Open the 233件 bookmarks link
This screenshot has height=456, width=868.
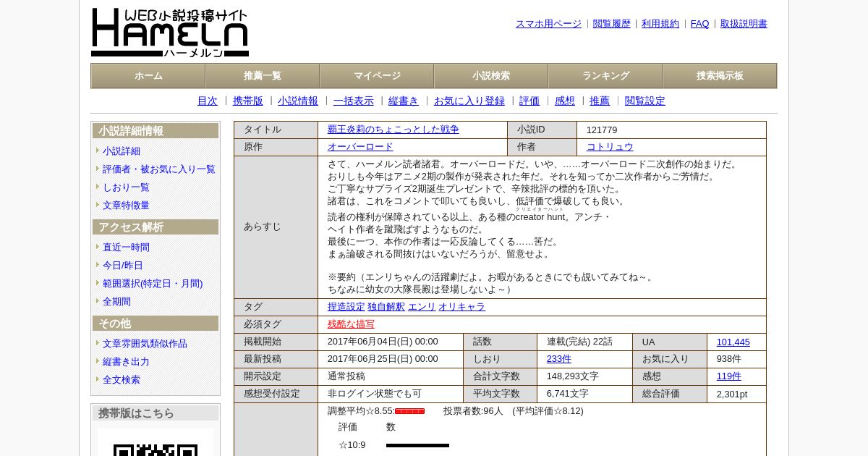[x=559, y=359]
